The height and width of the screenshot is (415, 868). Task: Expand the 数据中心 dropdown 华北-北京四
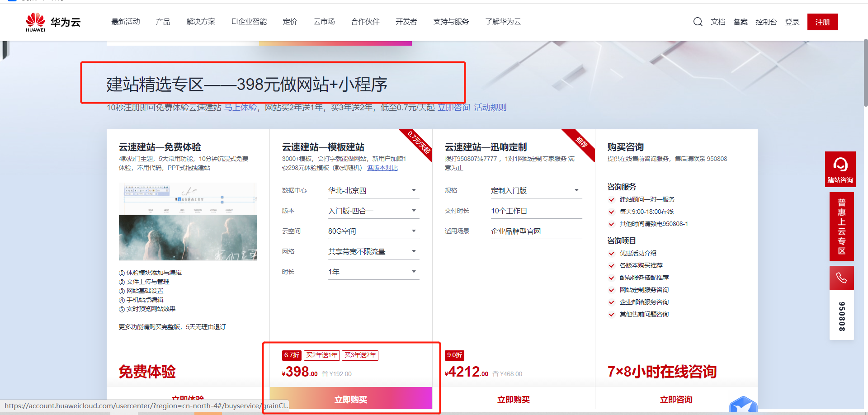(373, 190)
